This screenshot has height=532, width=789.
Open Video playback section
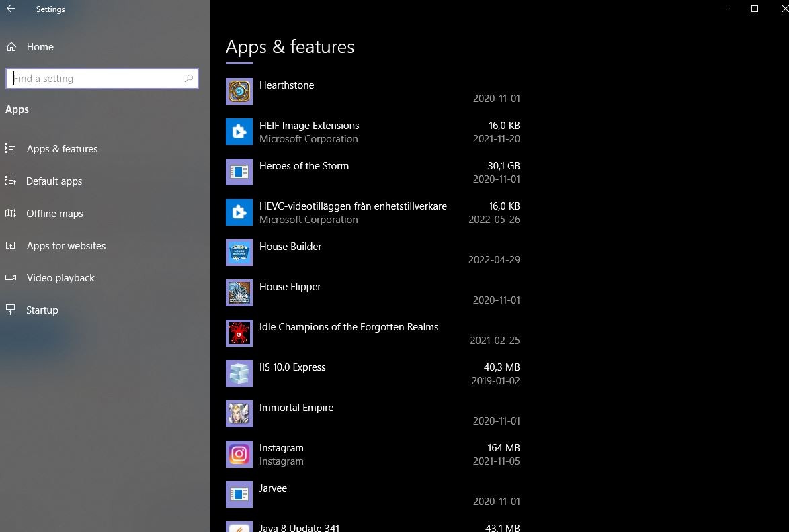60,277
